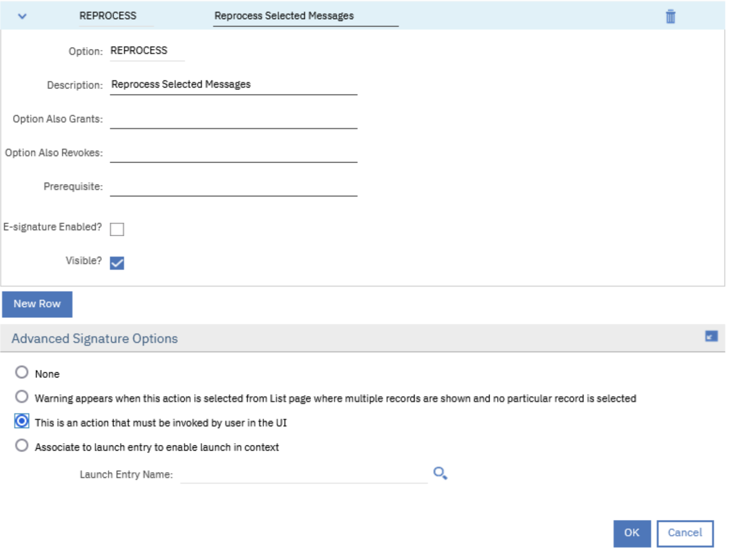Click the Option Also Grants field
Screen dimensions: 729x560
[x=233, y=119]
